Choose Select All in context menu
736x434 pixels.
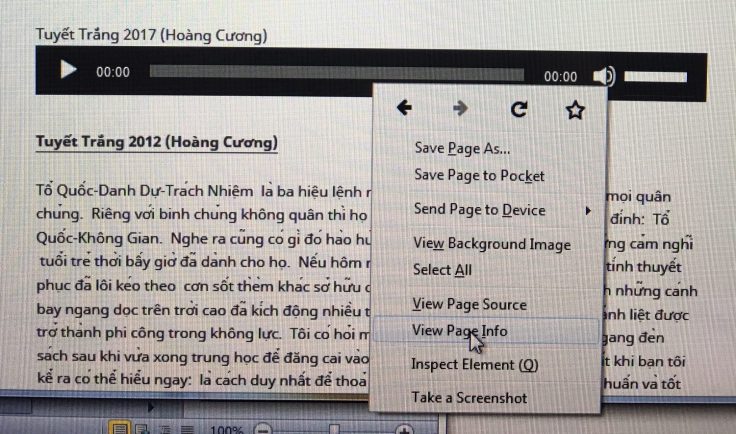443,270
